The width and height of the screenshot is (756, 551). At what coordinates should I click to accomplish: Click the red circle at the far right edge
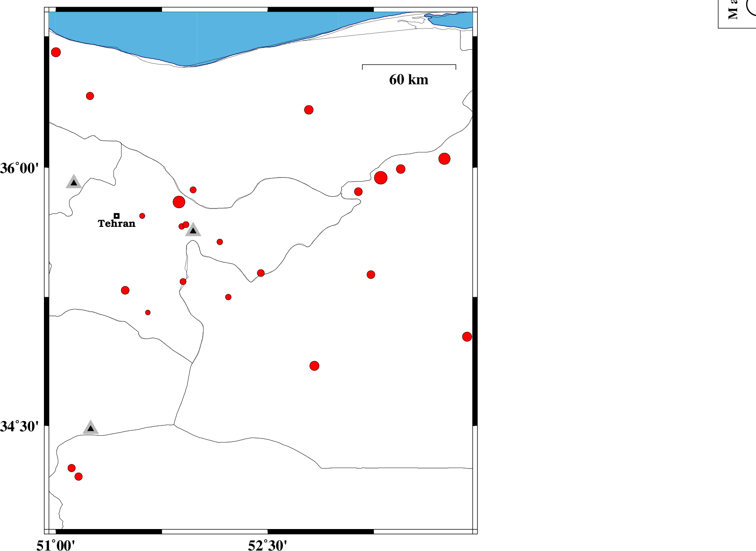467,337
